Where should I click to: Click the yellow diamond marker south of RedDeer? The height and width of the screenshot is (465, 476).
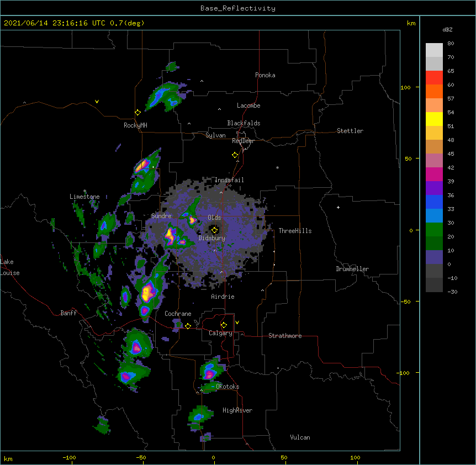[x=235, y=155]
